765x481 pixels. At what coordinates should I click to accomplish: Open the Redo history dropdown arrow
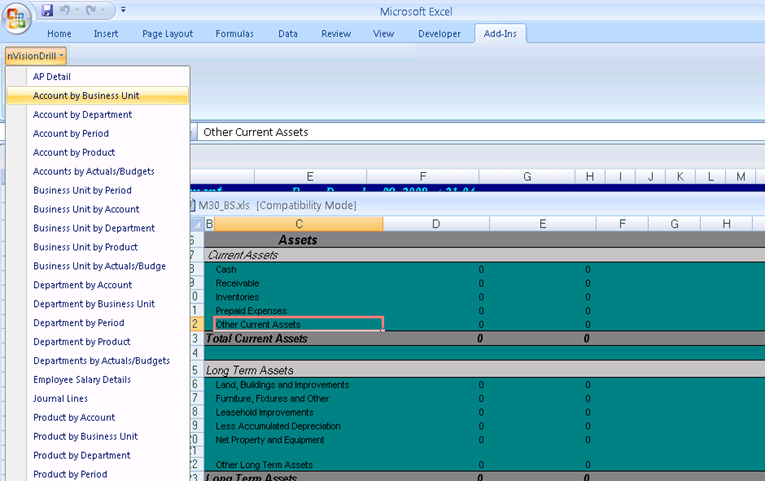(103, 10)
